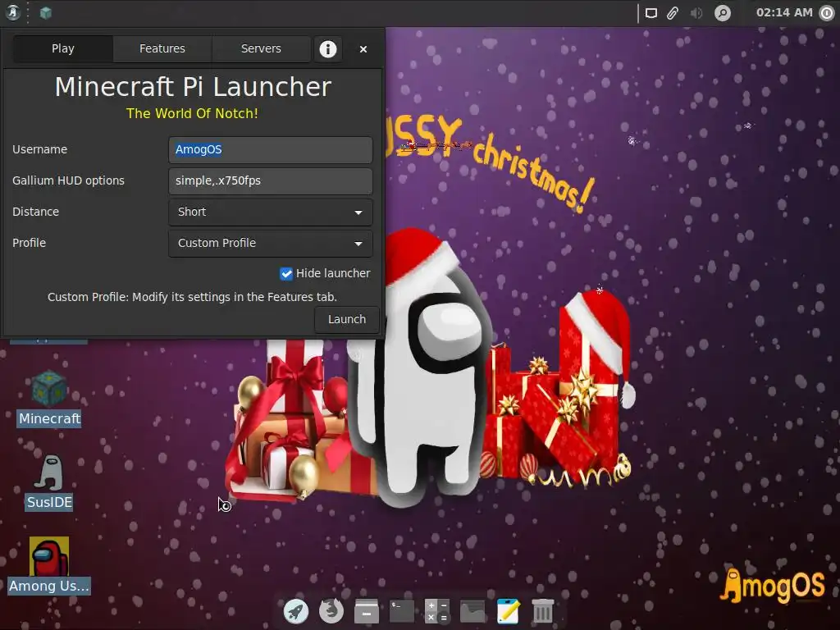This screenshot has width=840, height=630.
Task: Click the display tray icon
Action: coord(651,13)
